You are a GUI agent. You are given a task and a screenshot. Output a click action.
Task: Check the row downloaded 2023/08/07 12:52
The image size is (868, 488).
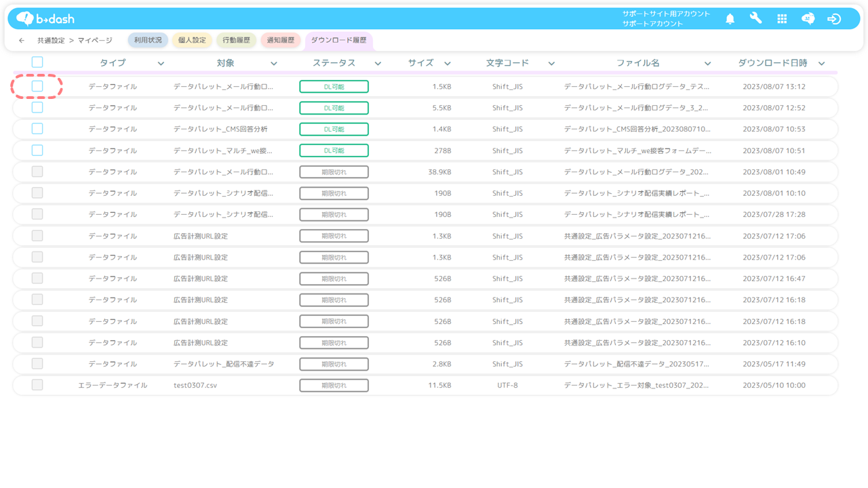click(37, 107)
